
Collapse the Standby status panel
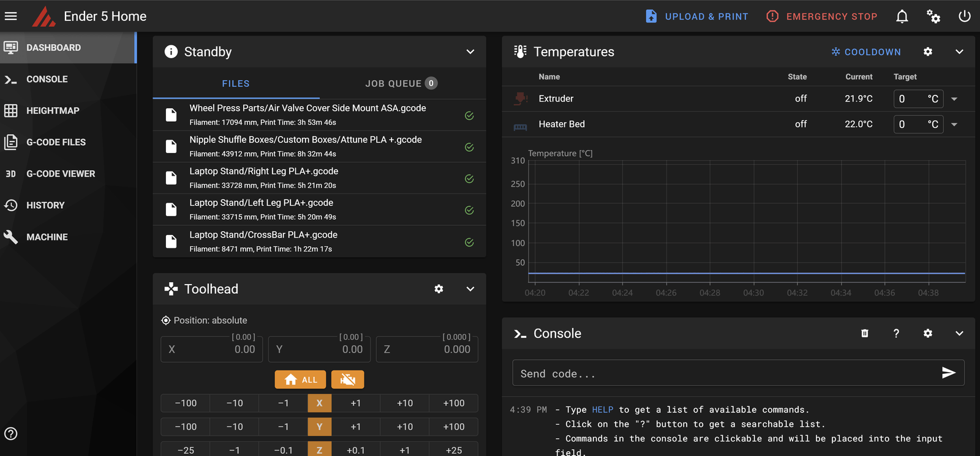[x=470, y=52]
